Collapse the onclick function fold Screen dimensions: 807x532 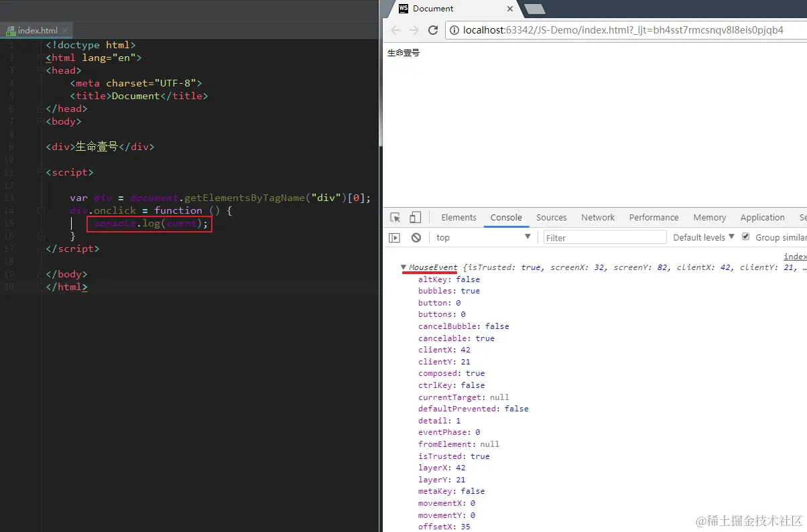tap(40, 210)
